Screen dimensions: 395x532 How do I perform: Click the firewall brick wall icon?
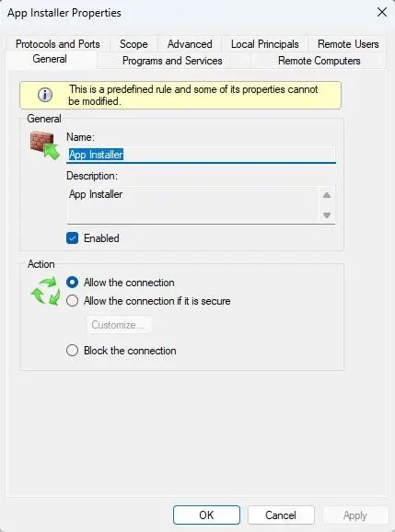(45, 145)
